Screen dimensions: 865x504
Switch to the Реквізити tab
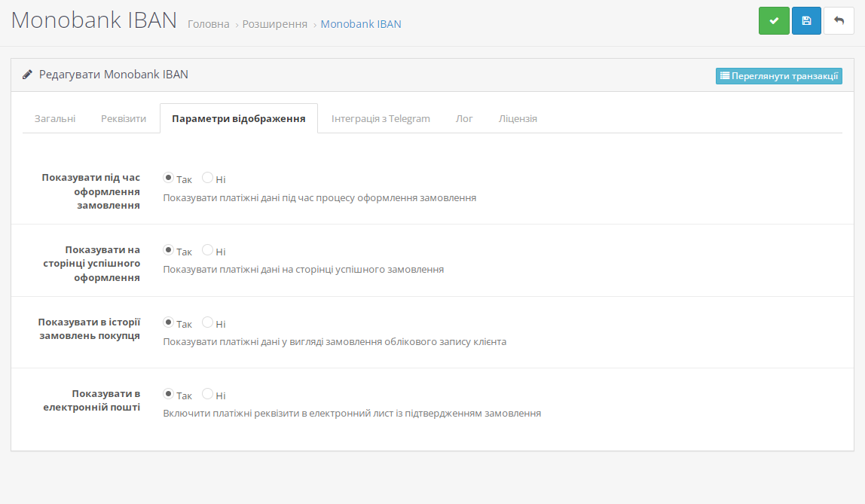124,118
